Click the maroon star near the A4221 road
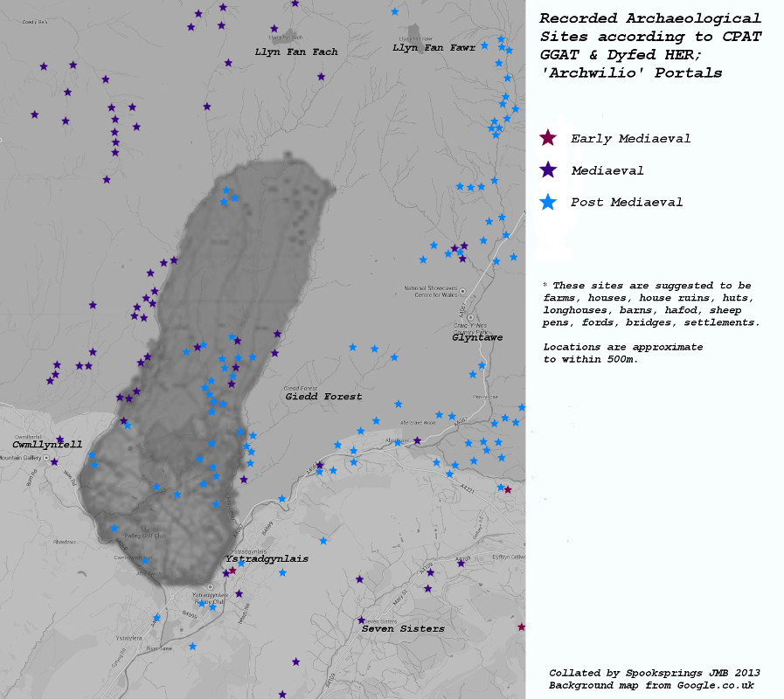The width and height of the screenshot is (784, 699). [508, 489]
